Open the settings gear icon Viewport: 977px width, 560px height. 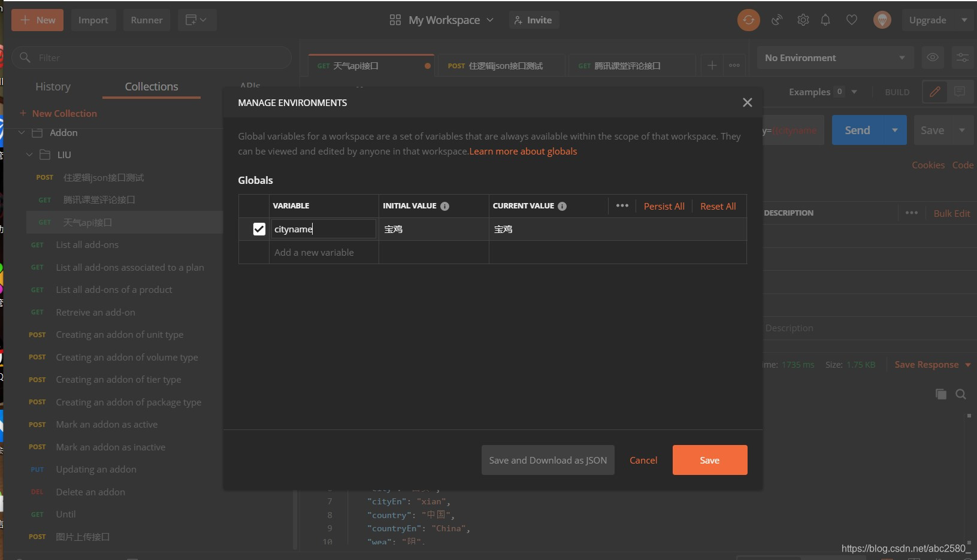pos(803,20)
